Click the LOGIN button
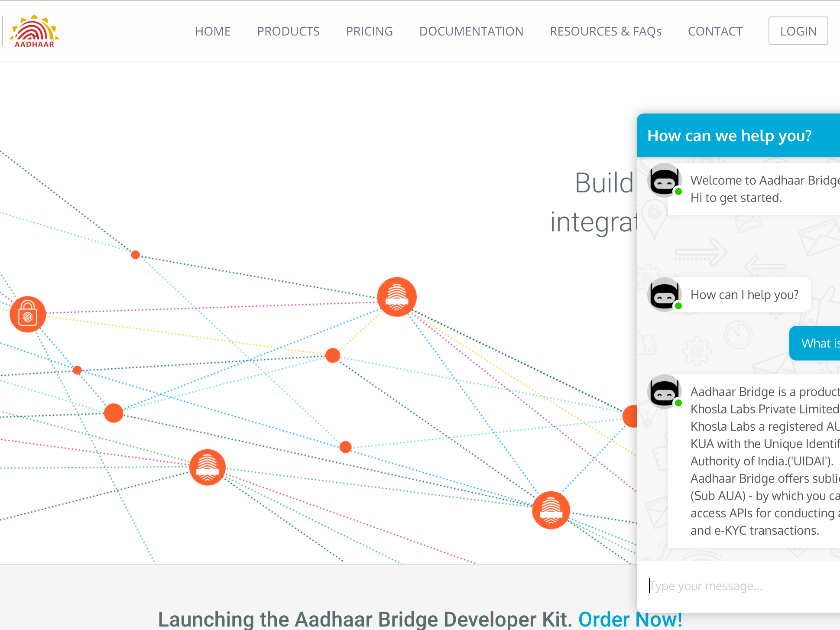The width and height of the screenshot is (840, 630). [x=798, y=31]
